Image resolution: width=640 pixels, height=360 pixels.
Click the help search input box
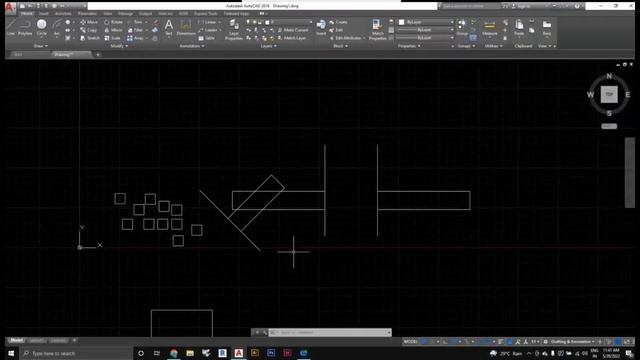click(x=470, y=6)
